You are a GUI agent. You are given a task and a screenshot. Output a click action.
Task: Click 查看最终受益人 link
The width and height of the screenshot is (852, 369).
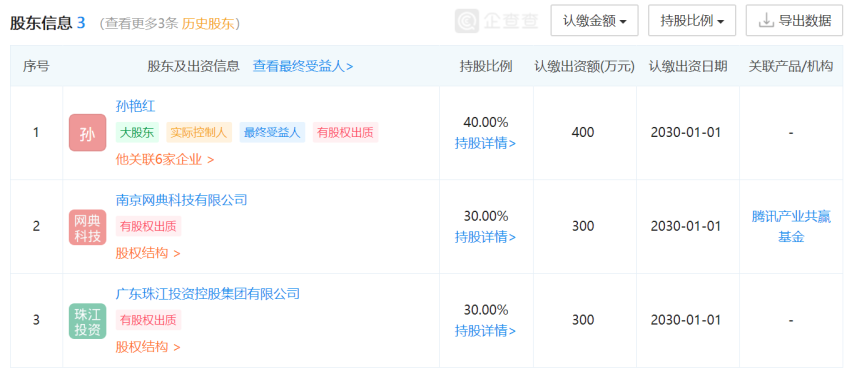pos(303,66)
